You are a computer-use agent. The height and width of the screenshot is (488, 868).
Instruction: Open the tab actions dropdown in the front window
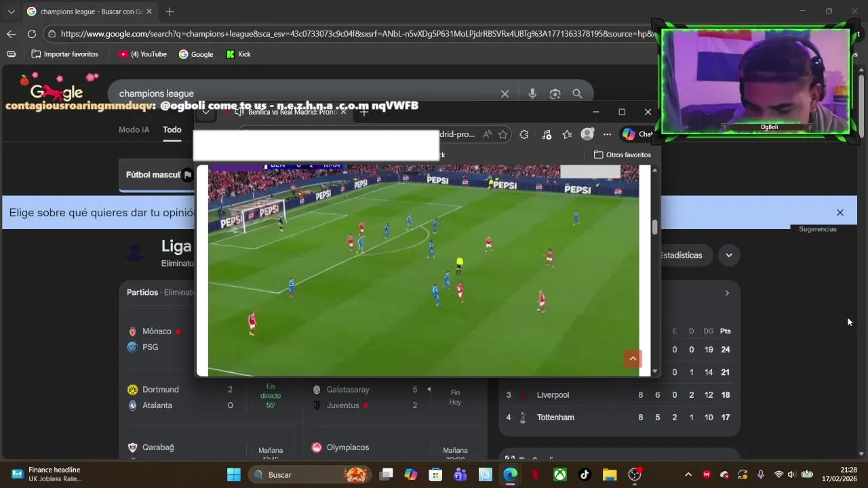click(x=205, y=112)
